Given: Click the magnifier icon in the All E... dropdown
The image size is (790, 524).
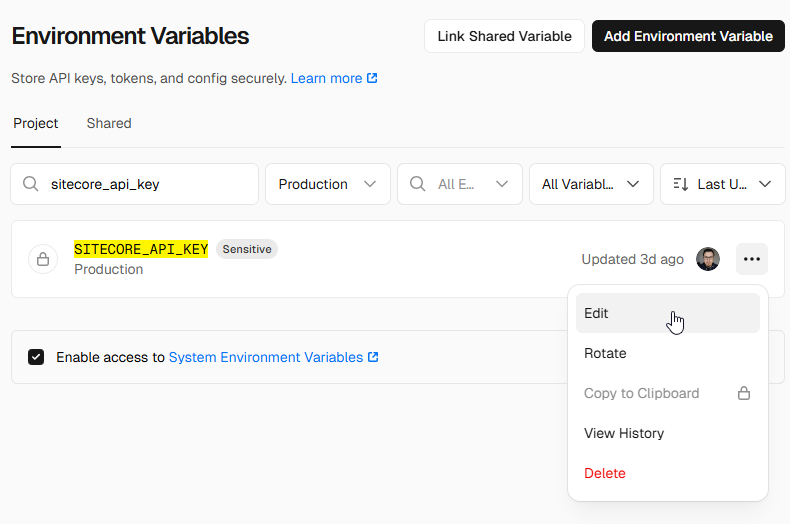Looking at the screenshot, I should tap(418, 184).
